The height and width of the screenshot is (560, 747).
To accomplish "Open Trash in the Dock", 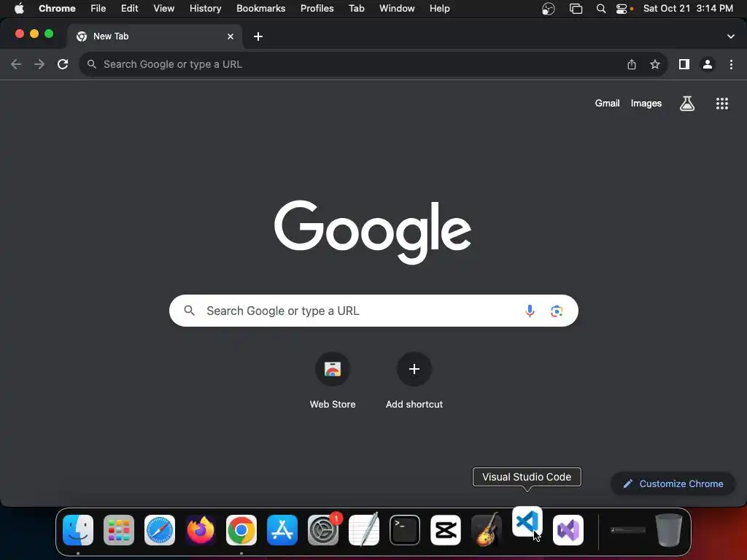I will click(669, 530).
